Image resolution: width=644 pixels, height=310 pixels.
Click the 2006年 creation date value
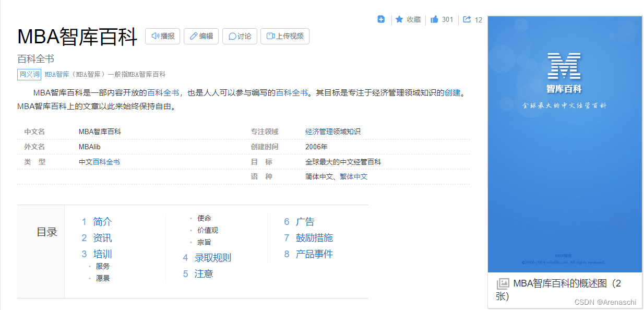[x=317, y=147]
